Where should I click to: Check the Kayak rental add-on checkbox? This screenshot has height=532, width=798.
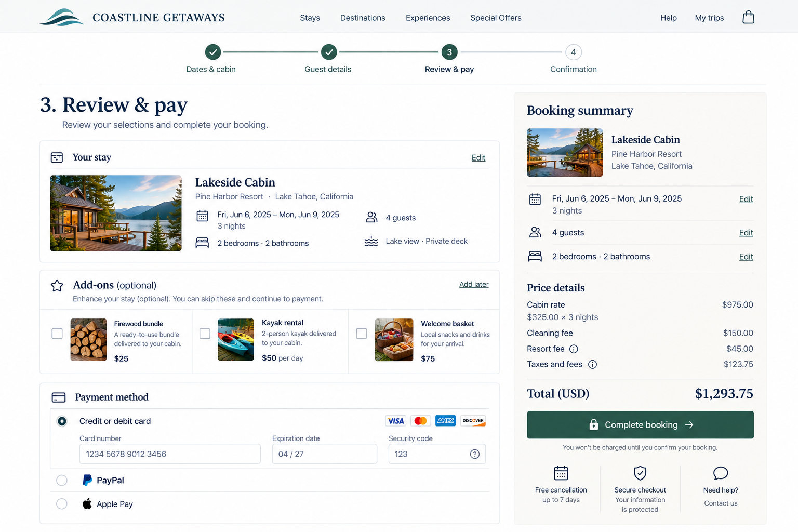pyautogui.click(x=205, y=334)
